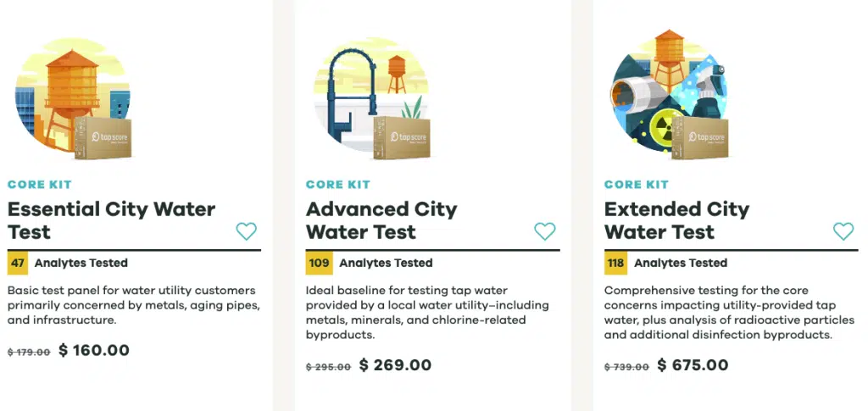868x411 pixels.
Task: Click the blue faucet product image
Action: click(373, 97)
